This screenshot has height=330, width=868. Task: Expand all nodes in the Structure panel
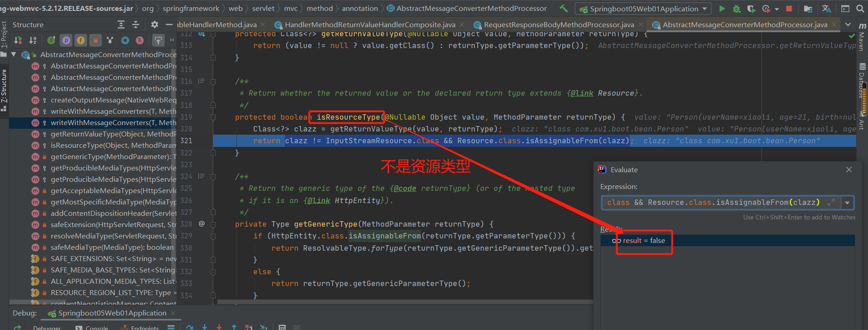(x=121, y=24)
